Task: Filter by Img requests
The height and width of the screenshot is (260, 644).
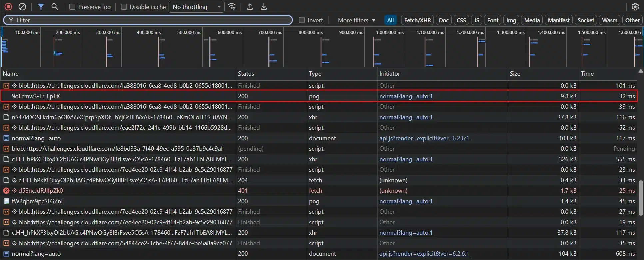Action: 511,20
